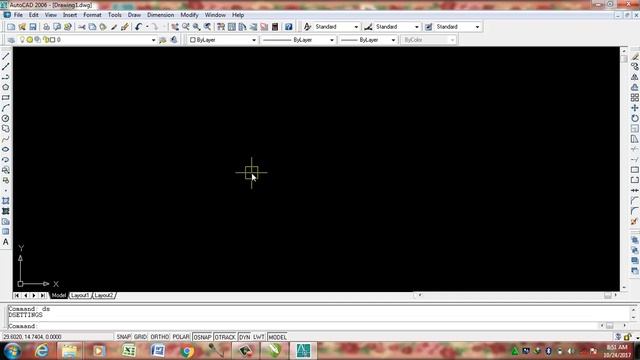Toggle SNAP mode in status bar

tap(123, 337)
